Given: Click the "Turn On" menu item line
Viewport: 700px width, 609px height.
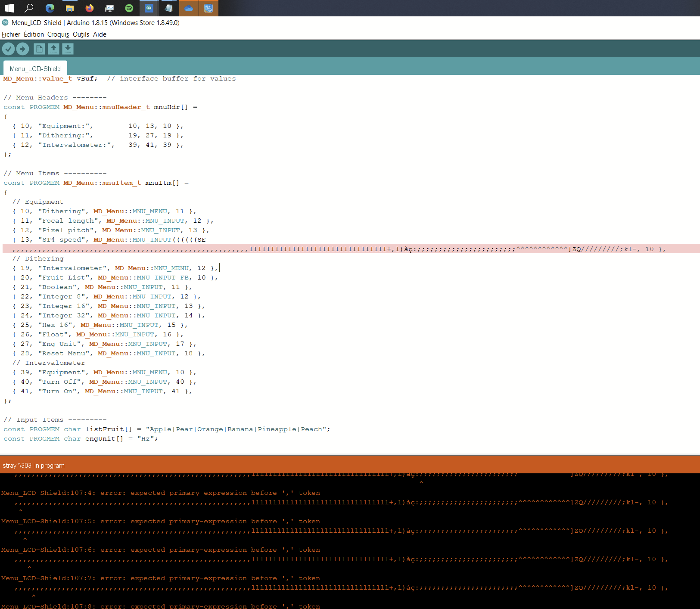Looking at the screenshot, I should [102, 391].
